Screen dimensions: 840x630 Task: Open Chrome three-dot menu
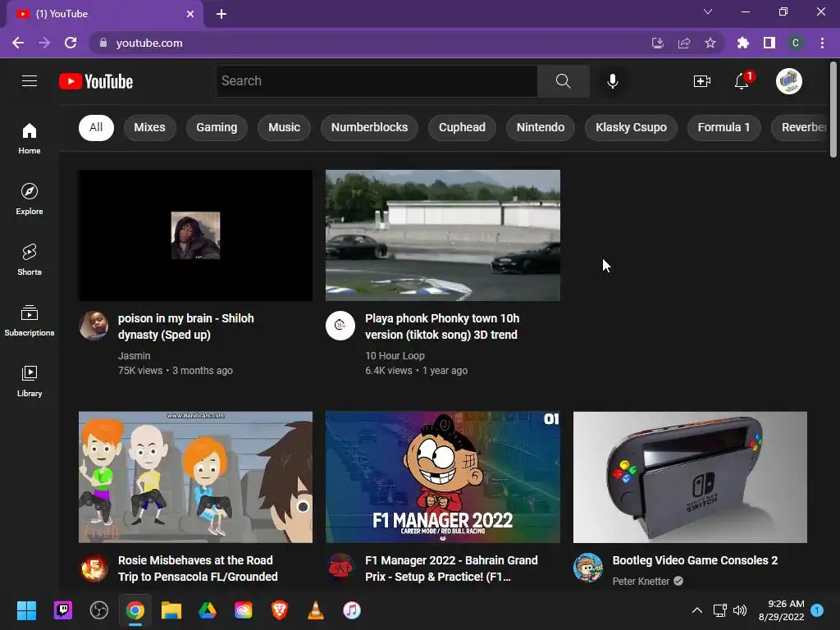coord(822,43)
